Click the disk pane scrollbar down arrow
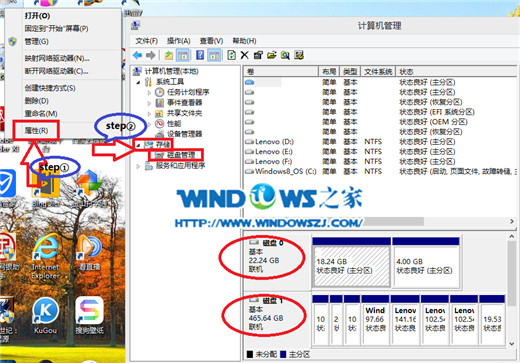This screenshot has height=363, width=520. tap(512, 344)
